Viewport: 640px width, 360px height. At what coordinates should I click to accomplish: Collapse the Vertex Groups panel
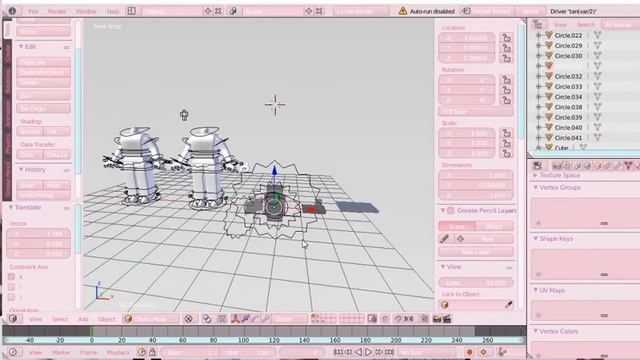536,187
